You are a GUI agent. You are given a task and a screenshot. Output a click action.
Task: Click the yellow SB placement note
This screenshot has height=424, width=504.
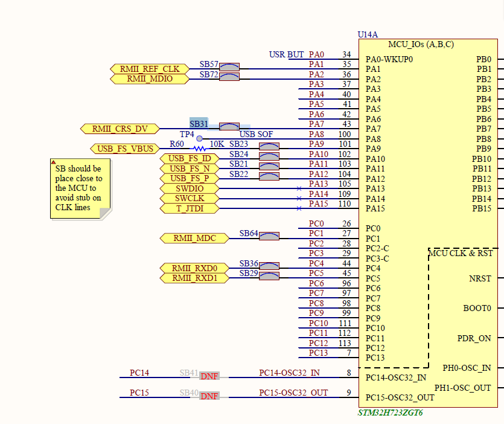80,187
